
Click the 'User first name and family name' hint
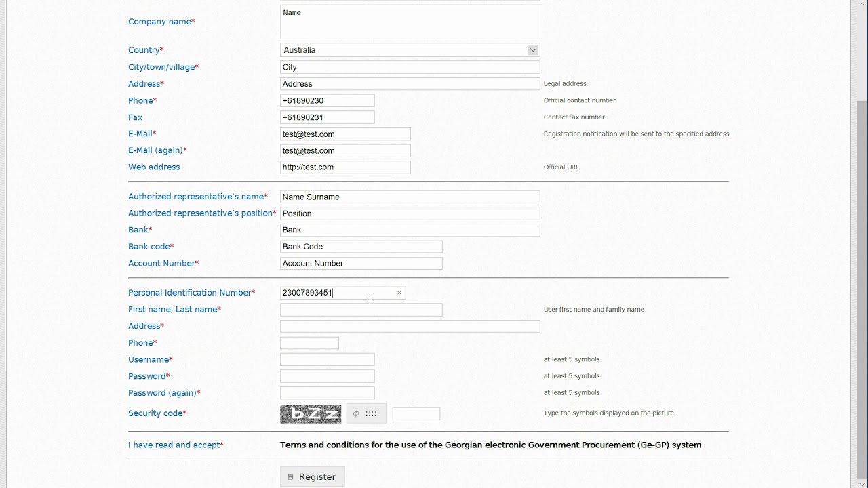coord(593,310)
